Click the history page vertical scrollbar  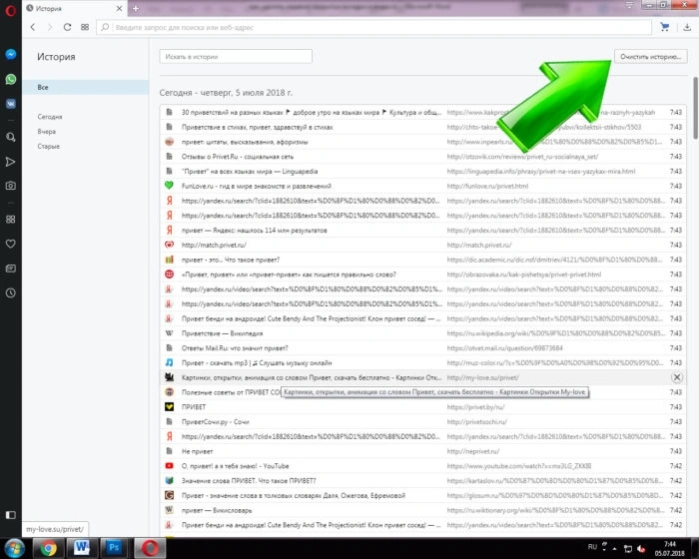point(695,108)
